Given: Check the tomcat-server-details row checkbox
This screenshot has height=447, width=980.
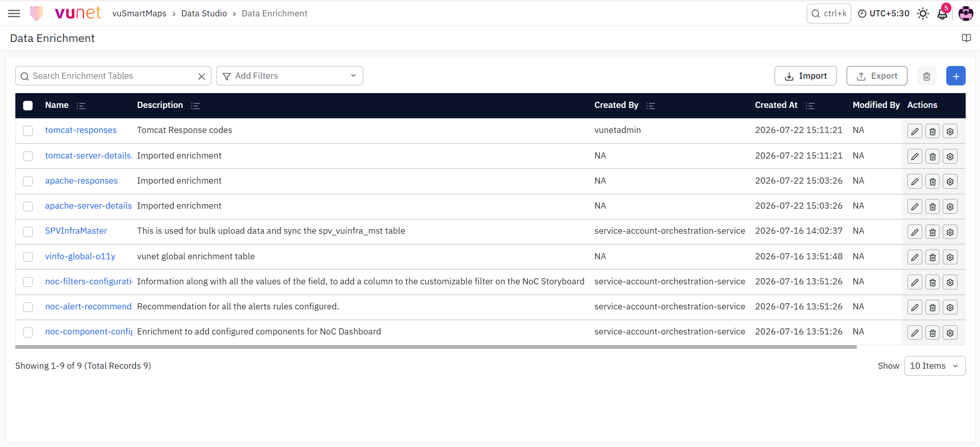Looking at the screenshot, I should (x=28, y=156).
